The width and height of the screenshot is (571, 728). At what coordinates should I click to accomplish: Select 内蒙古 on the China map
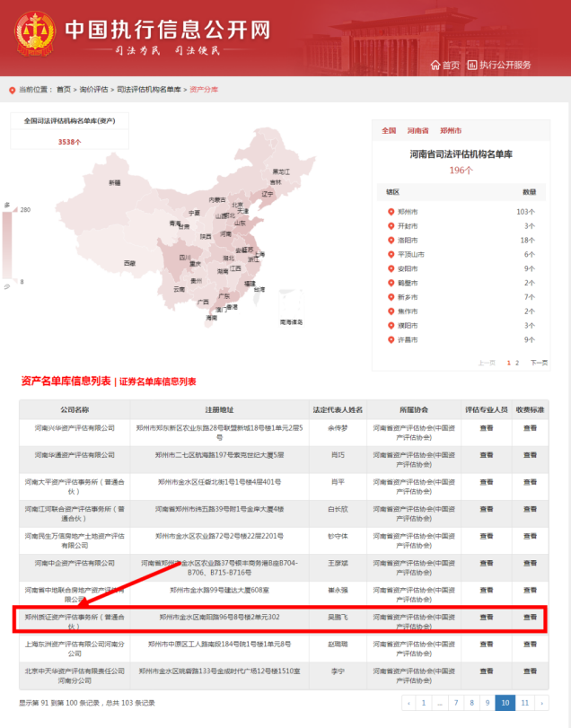coord(216,199)
